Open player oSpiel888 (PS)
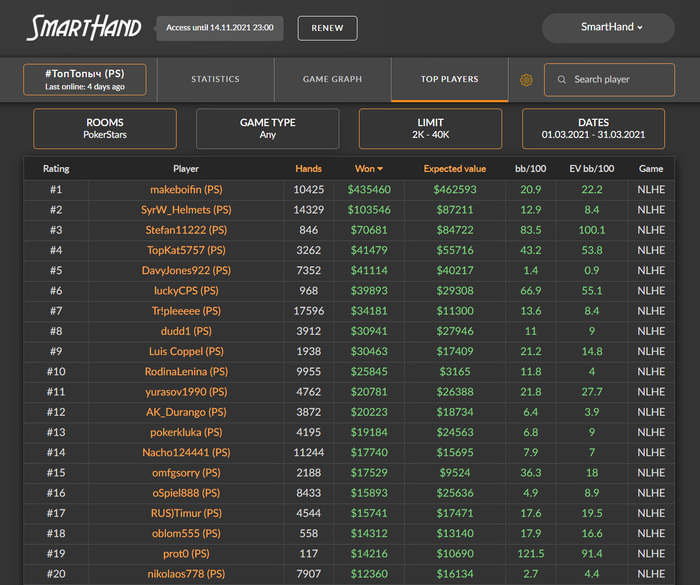 [186, 493]
